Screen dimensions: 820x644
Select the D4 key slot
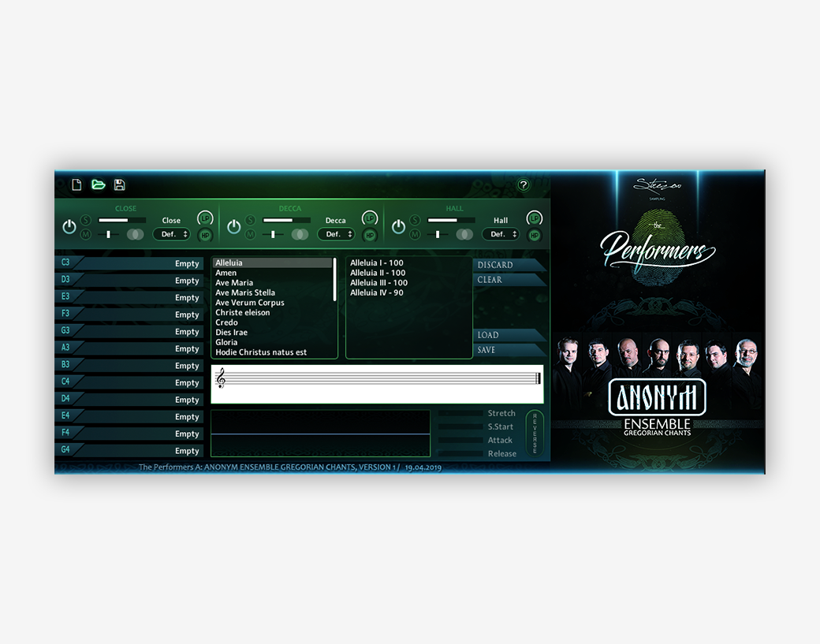[129, 399]
